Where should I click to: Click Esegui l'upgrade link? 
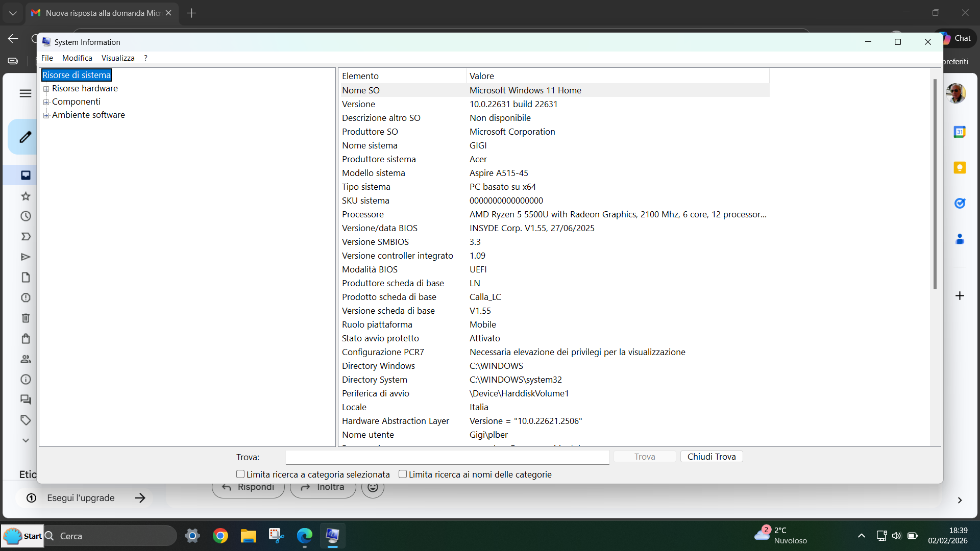tap(81, 498)
